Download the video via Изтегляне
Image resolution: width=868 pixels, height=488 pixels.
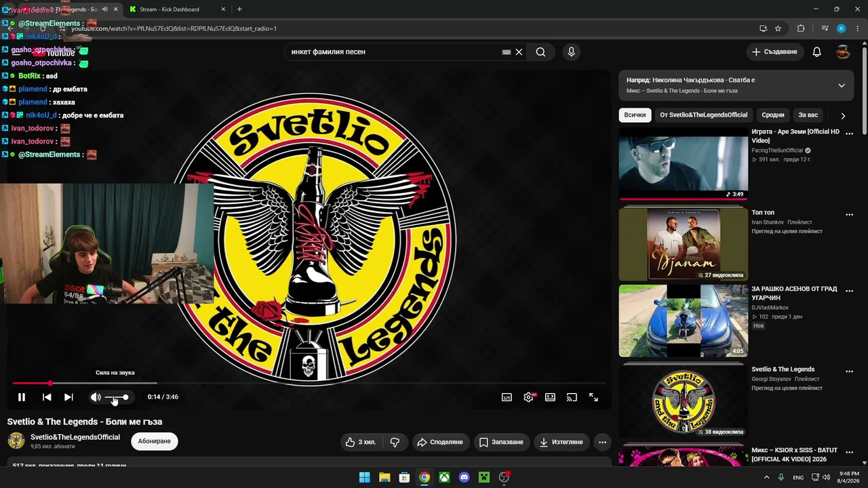[561, 442]
